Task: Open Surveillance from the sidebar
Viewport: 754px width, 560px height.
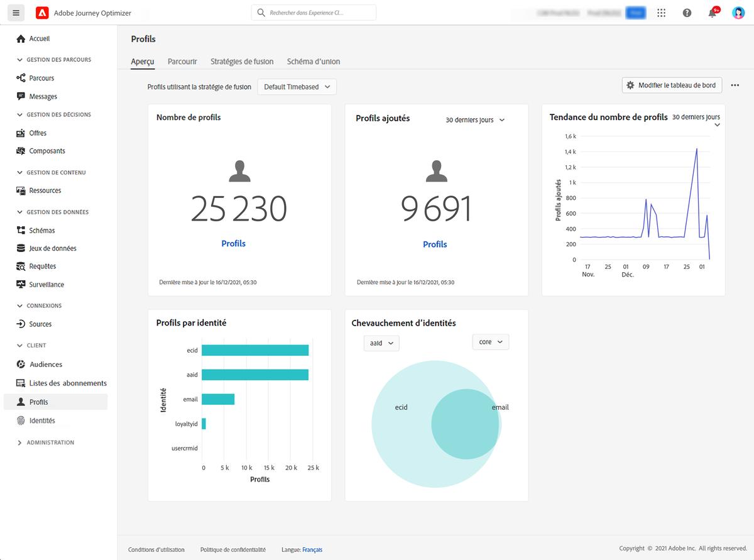Action: [45, 284]
